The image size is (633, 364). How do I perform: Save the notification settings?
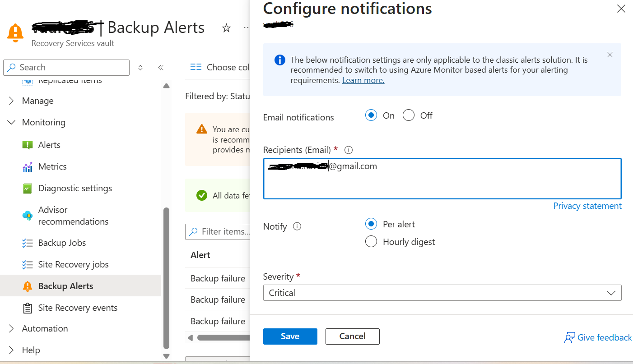pos(290,336)
